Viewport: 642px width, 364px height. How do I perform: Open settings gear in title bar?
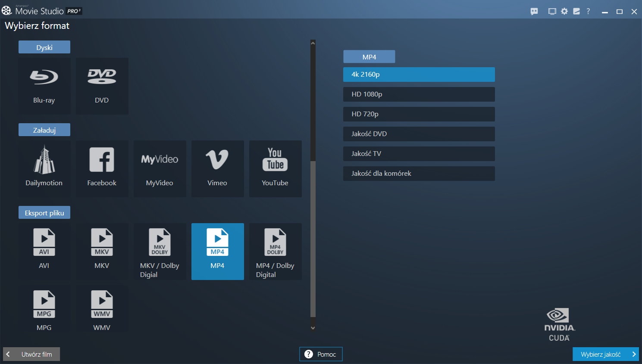pos(564,12)
